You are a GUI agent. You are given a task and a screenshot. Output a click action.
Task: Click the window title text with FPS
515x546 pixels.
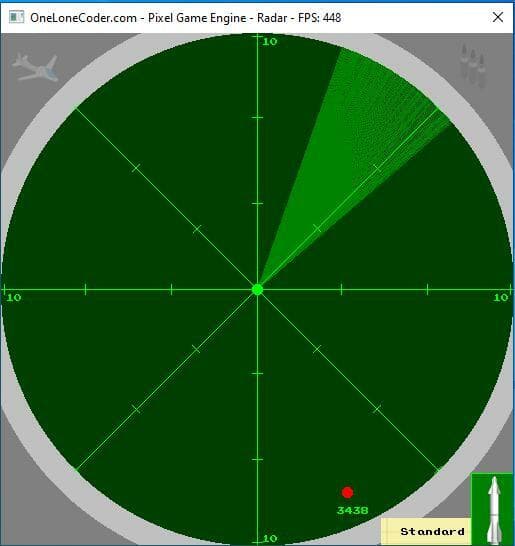[185, 17]
